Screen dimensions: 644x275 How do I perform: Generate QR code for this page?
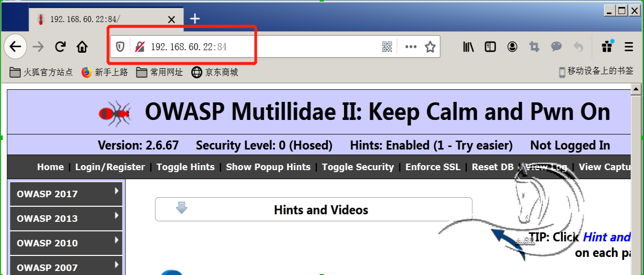(x=387, y=47)
